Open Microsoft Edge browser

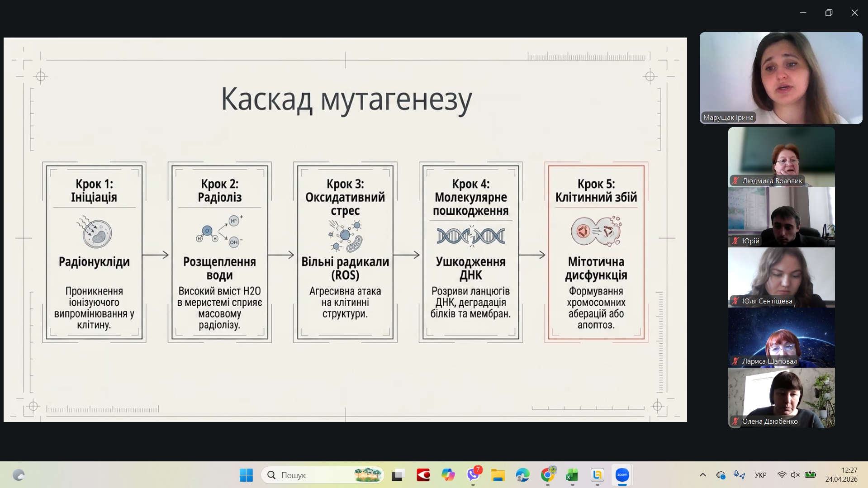pos(522,475)
